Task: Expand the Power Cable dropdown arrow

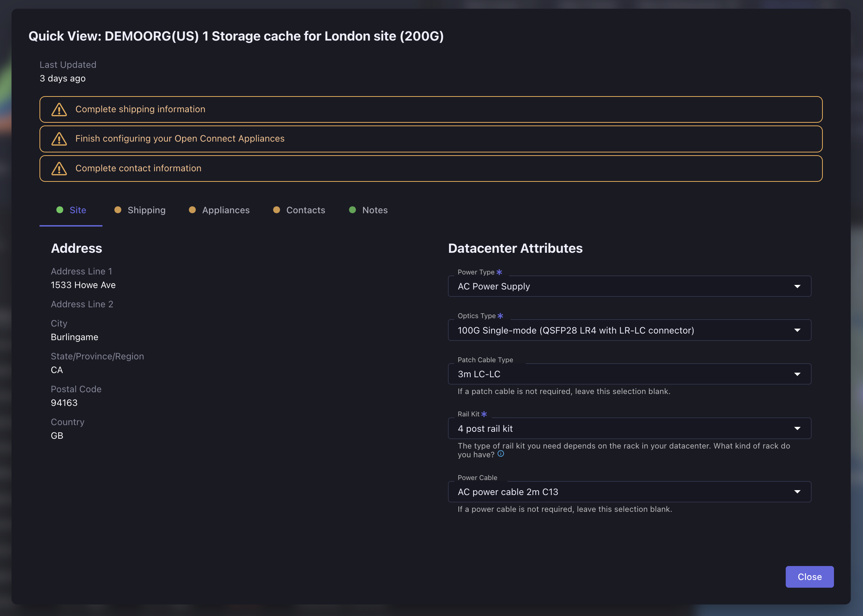Action: [x=797, y=492]
